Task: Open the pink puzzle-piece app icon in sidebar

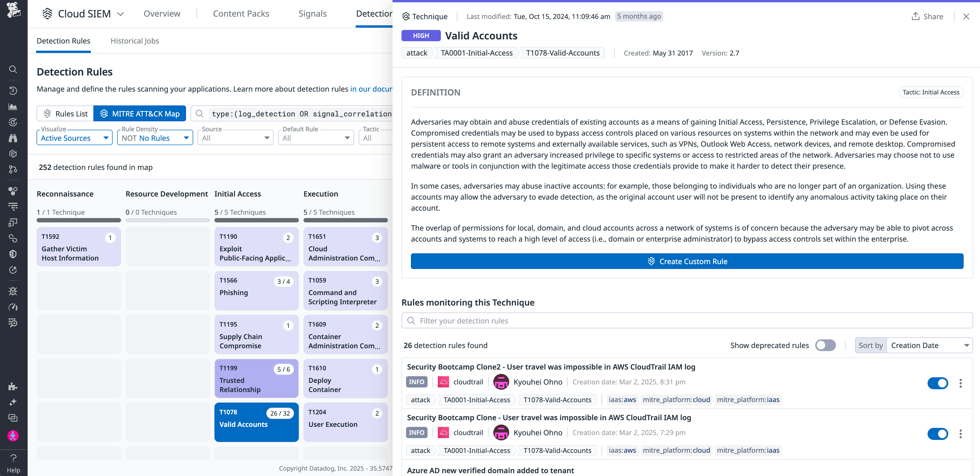Action: point(13,436)
